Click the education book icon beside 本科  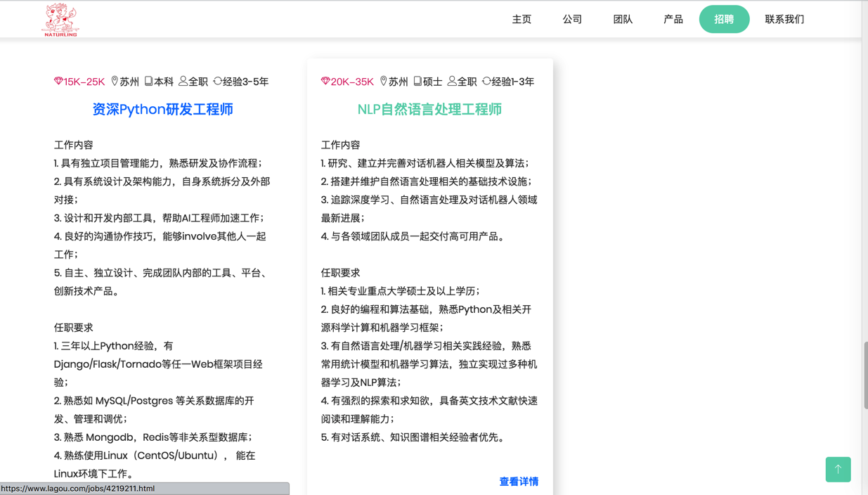(x=149, y=82)
